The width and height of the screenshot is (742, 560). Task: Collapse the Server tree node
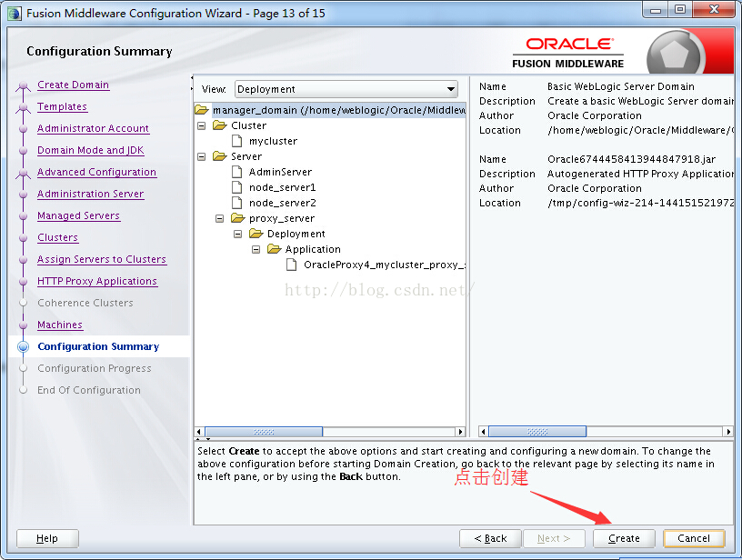pos(202,156)
